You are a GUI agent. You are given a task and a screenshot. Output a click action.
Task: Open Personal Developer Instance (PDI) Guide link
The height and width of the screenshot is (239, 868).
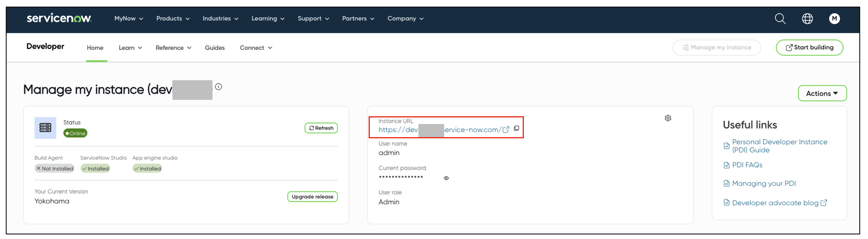(x=780, y=146)
